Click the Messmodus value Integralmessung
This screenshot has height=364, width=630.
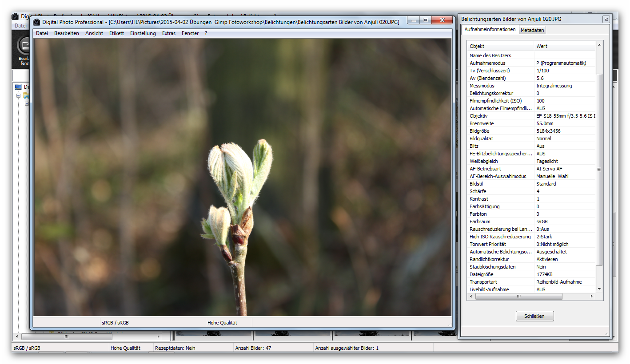coord(554,86)
